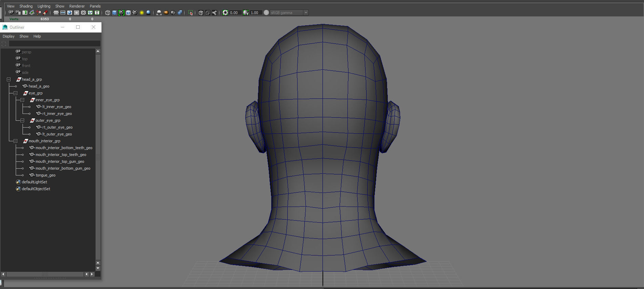644x289 pixels.
Task: Click the Select Camera icon
Action: pyautogui.click(x=11, y=13)
